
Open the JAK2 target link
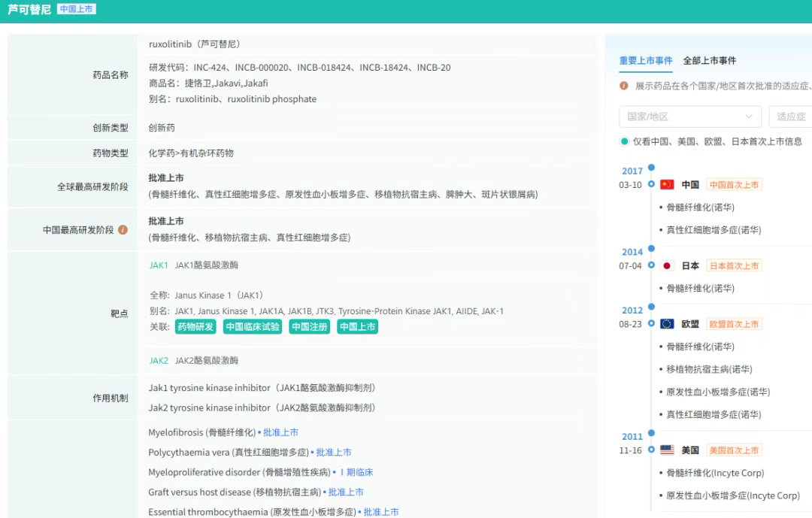pyautogui.click(x=159, y=361)
